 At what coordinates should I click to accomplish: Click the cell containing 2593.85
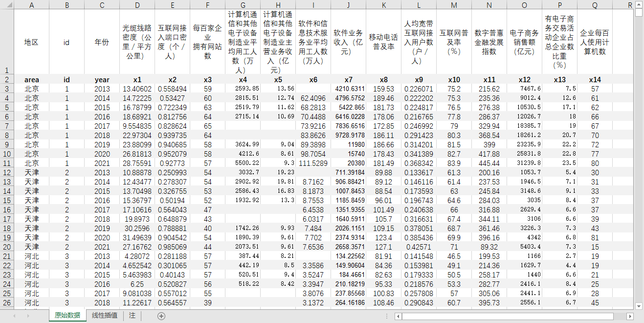(x=243, y=89)
